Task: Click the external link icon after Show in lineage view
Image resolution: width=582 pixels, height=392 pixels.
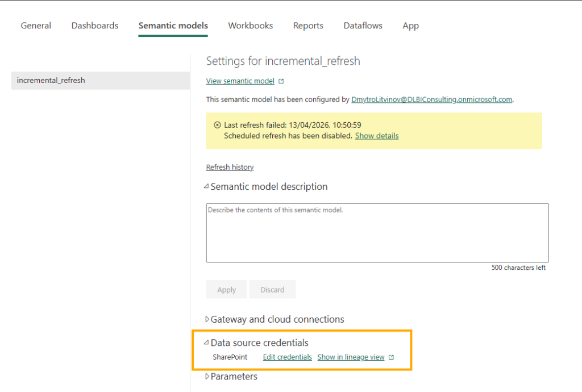Action: 391,357
